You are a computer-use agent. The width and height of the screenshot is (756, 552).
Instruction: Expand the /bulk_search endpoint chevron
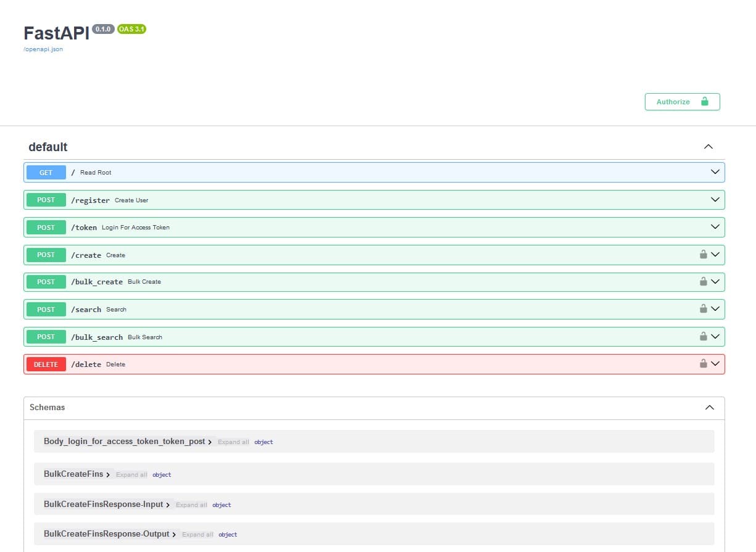coord(715,336)
